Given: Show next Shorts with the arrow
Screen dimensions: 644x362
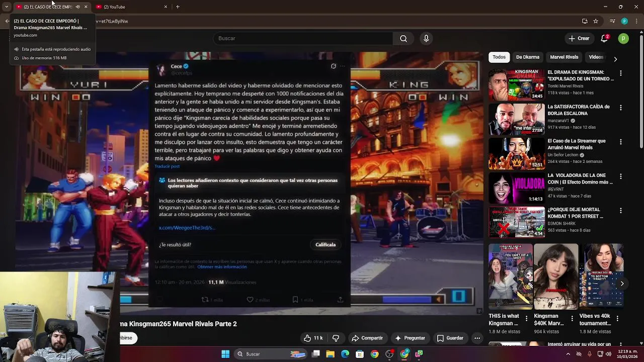Looking at the screenshot, I should (x=622, y=284).
